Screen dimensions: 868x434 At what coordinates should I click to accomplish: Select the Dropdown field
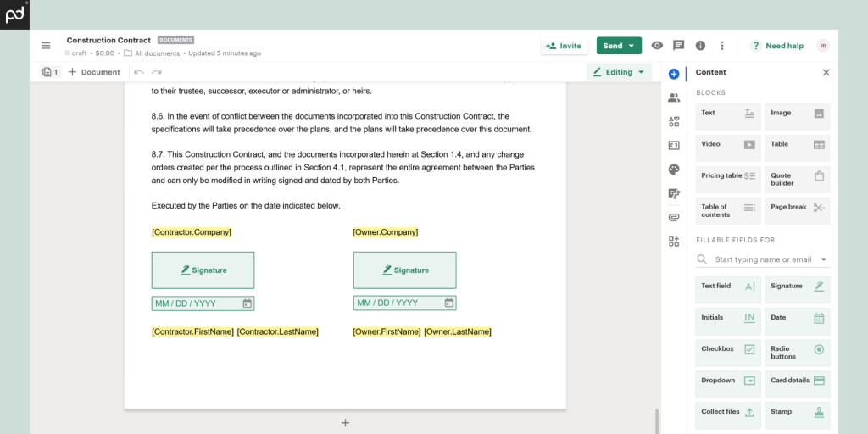(728, 384)
